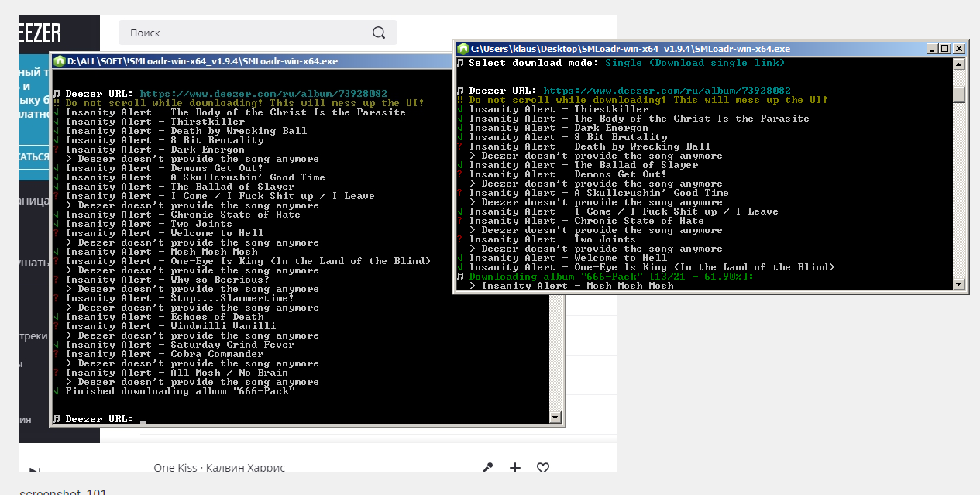This screenshot has height=495, width=980.
Task: Click 'Welcome to Hell' line in left console
Action: pos(165,233)
